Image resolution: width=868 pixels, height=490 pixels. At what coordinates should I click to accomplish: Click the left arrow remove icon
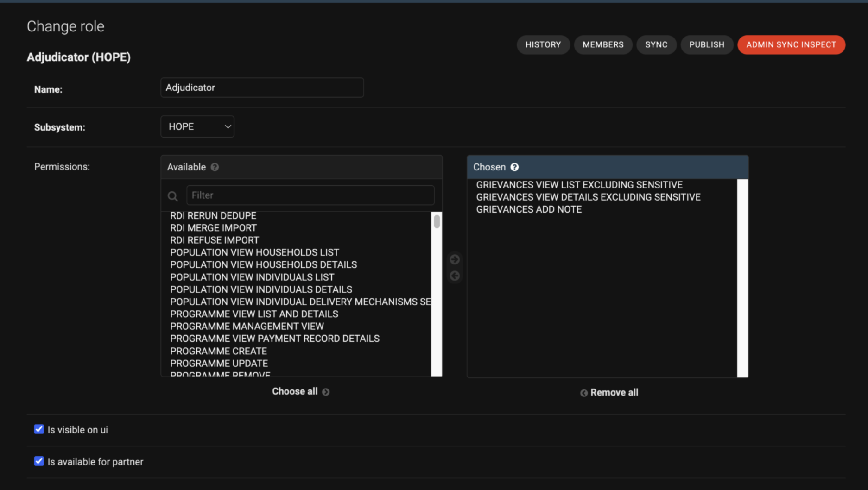click(x=455, y=276)
